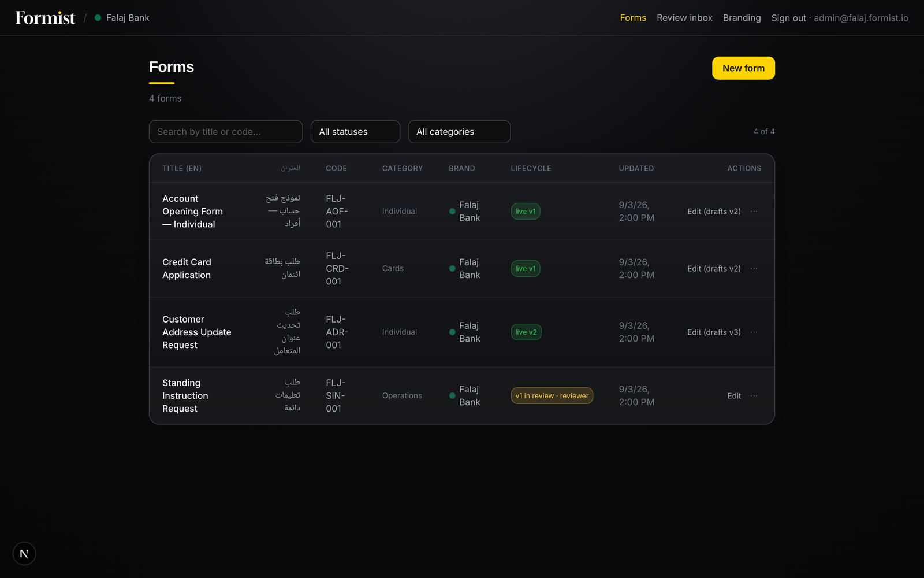Click the LIFECYCLE column header
Screen dimensions: 924x578
531,169
